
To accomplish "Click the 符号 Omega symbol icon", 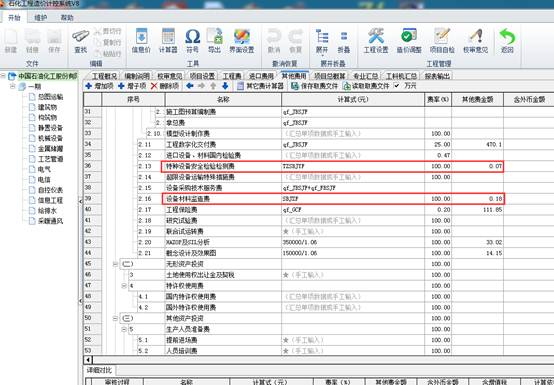I will [193, 40].
